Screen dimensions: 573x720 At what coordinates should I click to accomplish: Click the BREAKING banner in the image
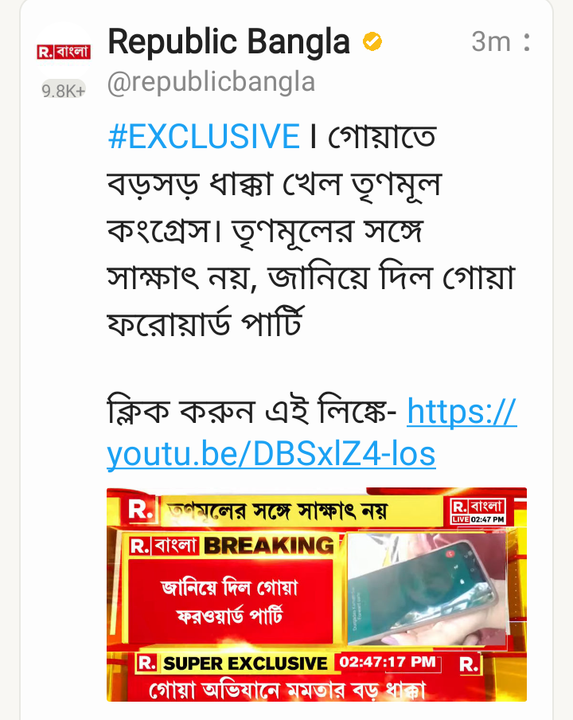coord(233,546)
